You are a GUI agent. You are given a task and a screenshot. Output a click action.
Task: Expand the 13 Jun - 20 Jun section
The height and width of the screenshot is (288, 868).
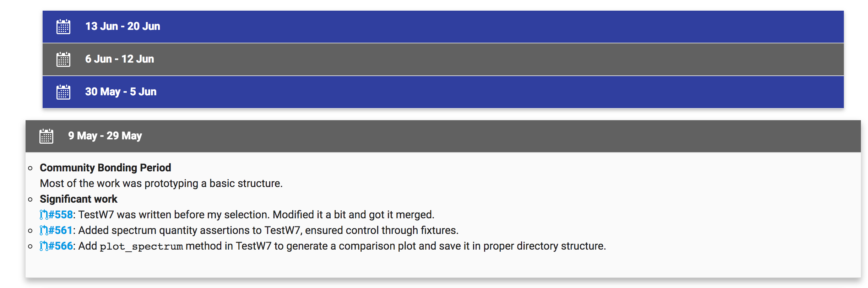[x=443, y=27]
